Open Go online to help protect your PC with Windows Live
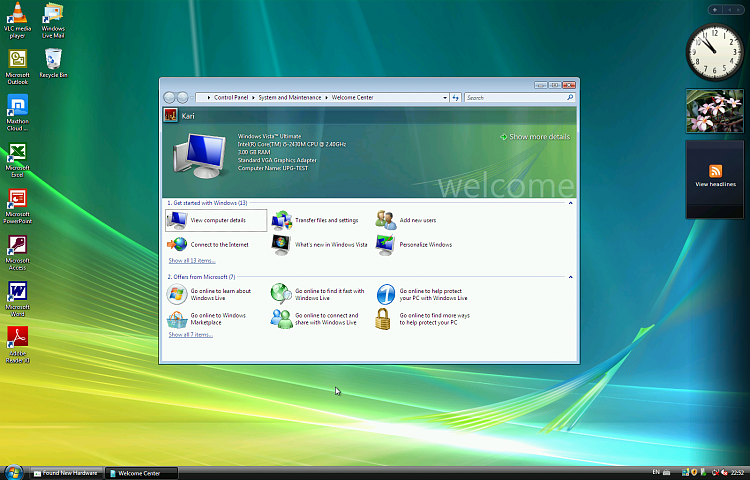The width and height of the screenshot is (750, 480). (422, 294)
